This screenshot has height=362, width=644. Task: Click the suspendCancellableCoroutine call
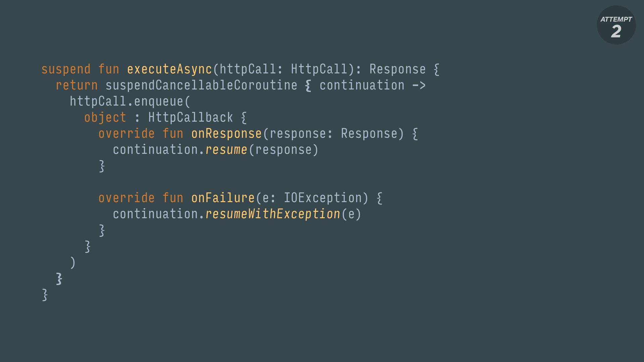pyautogui.click(x=201, y=85)
